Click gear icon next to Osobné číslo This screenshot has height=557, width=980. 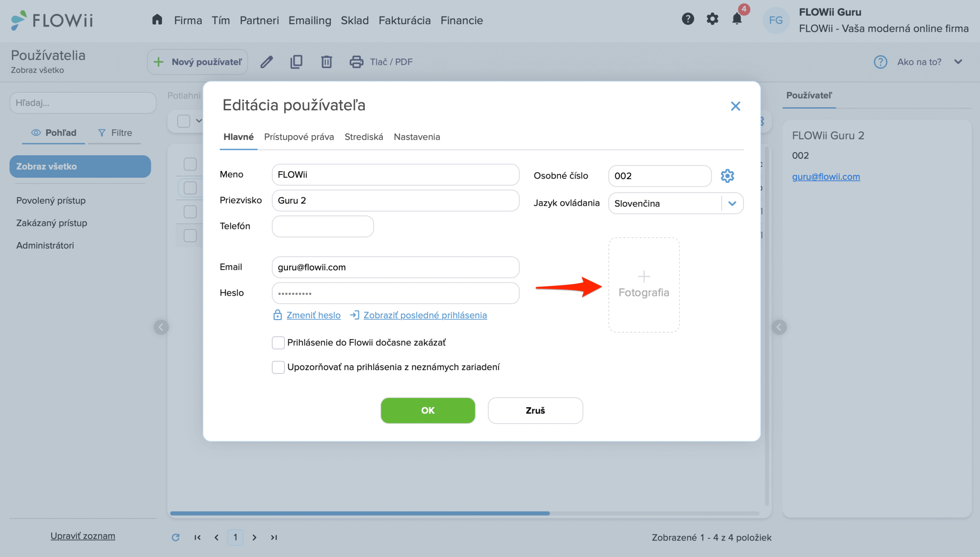[727, 176]
